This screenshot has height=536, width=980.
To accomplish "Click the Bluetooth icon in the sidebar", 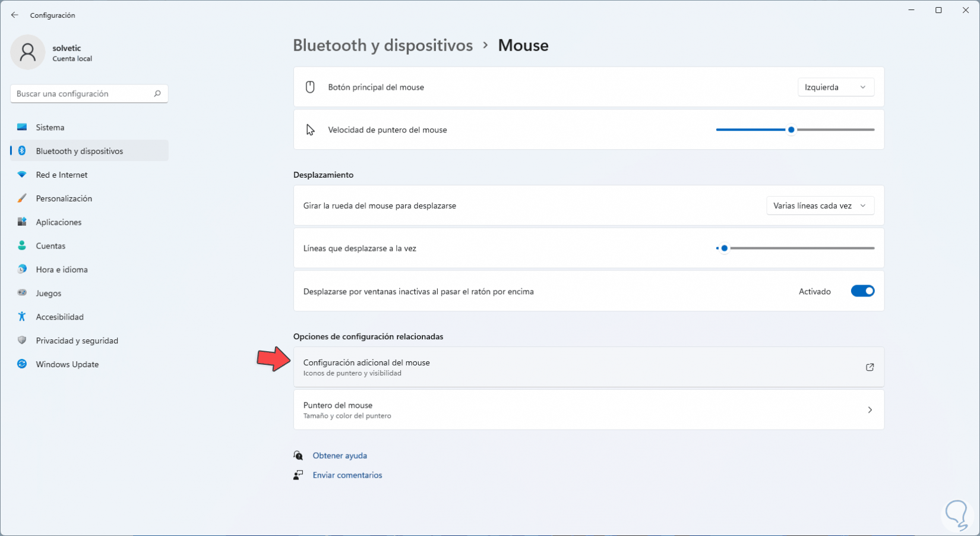I will coord(22,151).
